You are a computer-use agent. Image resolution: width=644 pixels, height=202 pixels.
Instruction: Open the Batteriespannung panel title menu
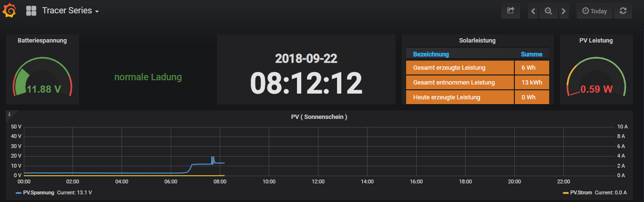pyautogui.click(x=42, y=41)
